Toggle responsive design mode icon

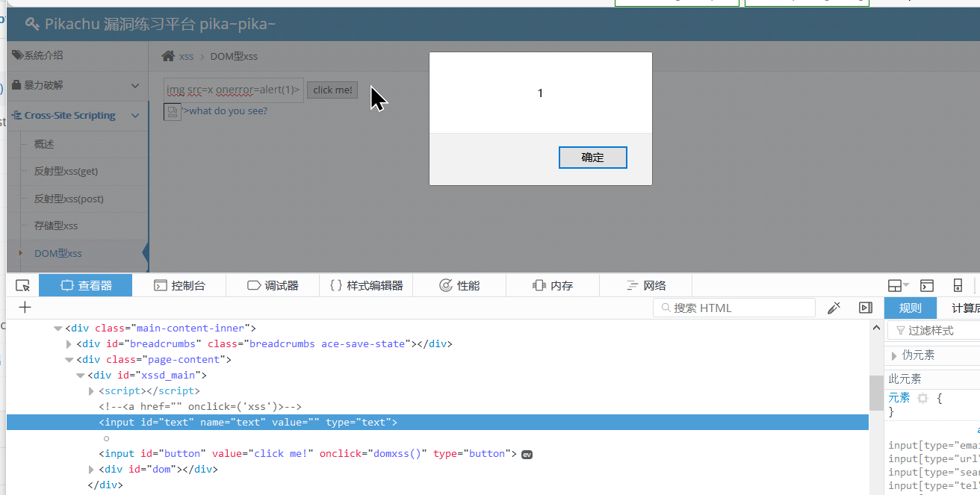pos(958,285)
